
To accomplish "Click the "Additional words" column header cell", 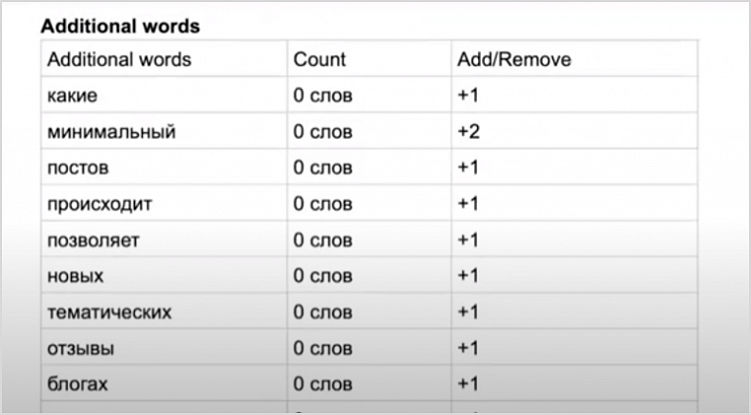I will coord(119,59).
